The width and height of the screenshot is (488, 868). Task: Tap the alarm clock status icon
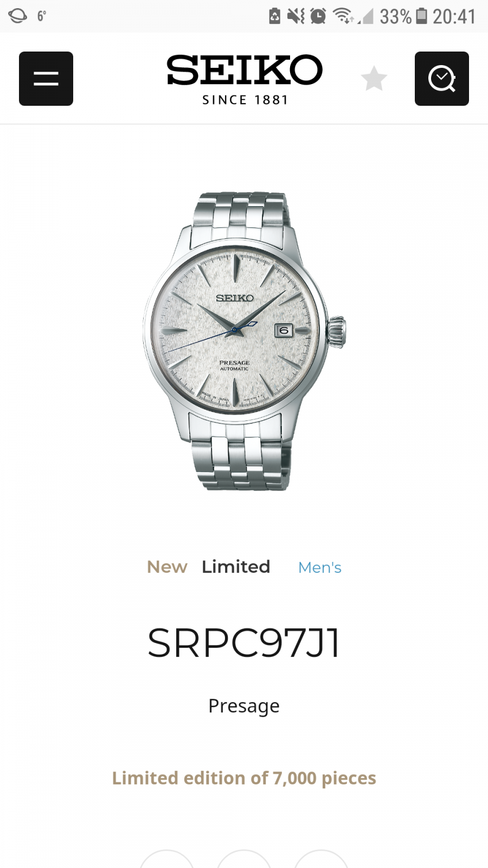coord(318,16)
